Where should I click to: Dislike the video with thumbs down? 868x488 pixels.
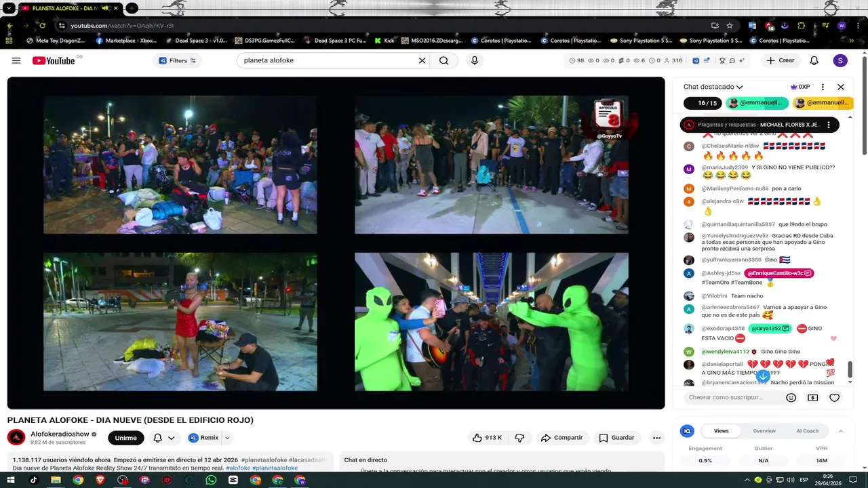(519, 438)
